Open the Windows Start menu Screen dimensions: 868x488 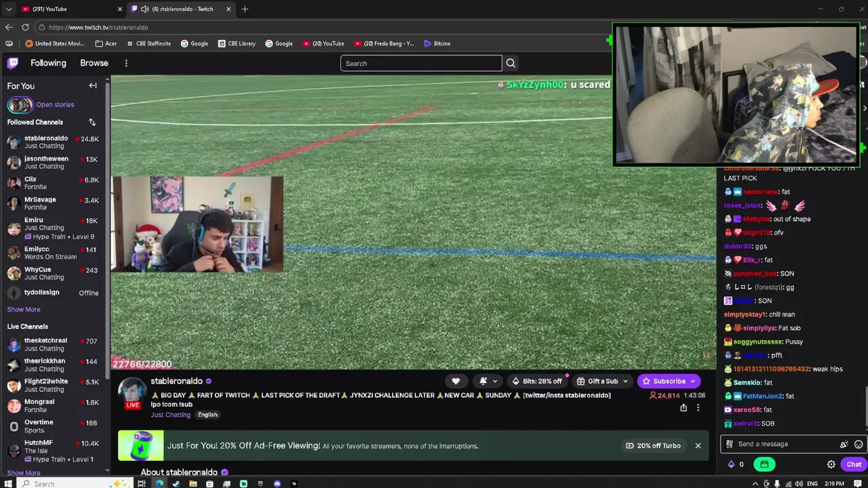[7, 483]
